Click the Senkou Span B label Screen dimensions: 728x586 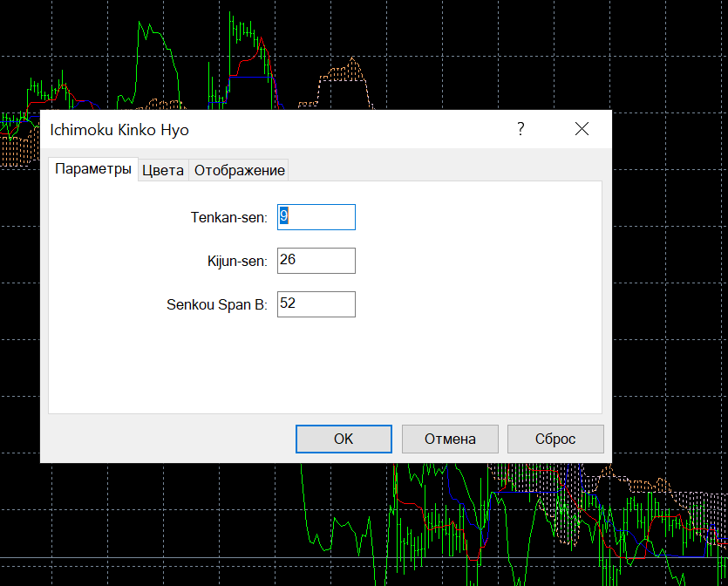coord(216,304)
